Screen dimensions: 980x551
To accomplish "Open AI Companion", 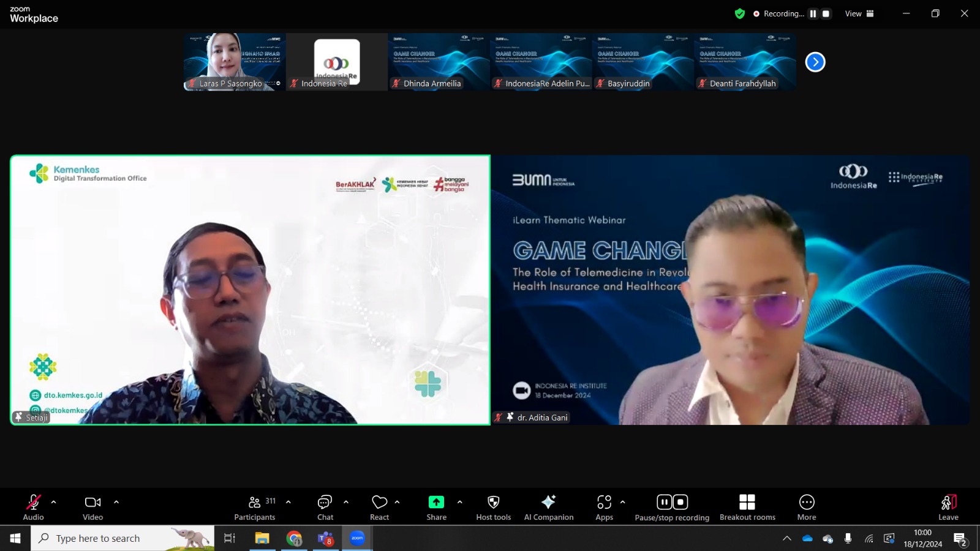I will tap(549, 508).
